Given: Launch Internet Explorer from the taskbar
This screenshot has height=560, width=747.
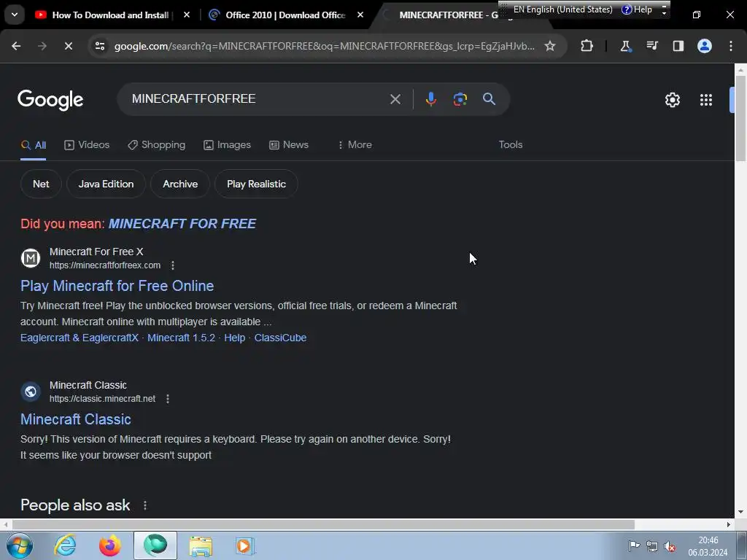Looking at the screenshot, I should pos(65,545).
